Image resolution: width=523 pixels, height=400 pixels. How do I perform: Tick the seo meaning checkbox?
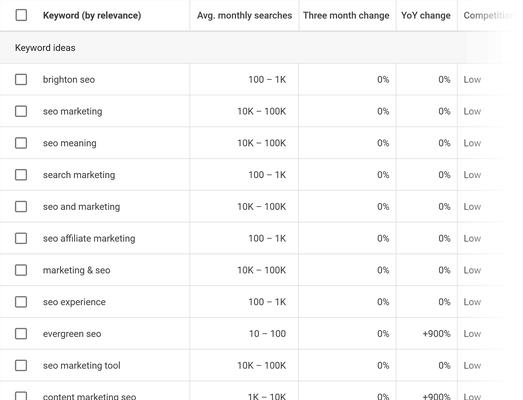pos(21,143)
